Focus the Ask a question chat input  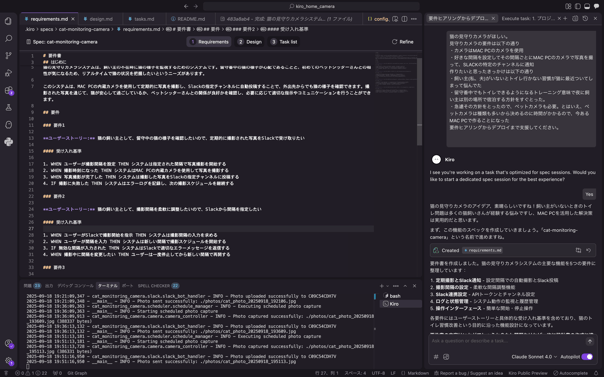(x=507, y=341)
